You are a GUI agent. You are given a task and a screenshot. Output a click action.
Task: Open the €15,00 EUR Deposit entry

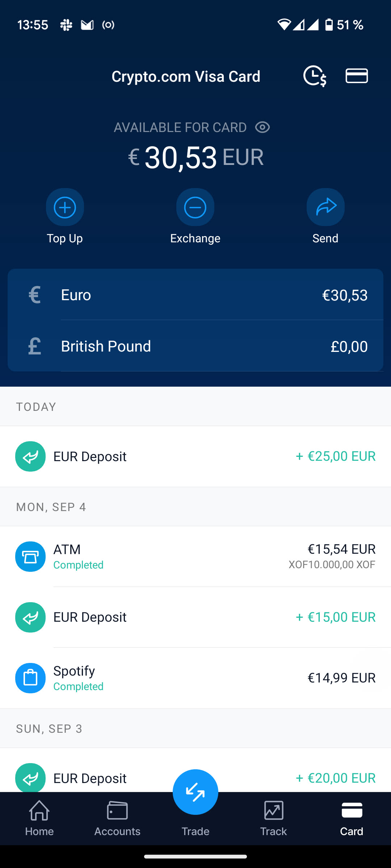click(195, 617)
